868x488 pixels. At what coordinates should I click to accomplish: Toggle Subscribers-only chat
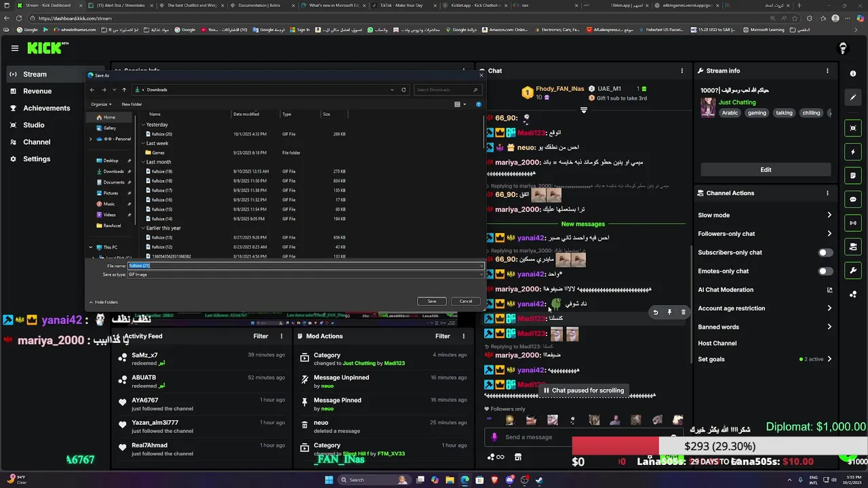pyautogui.click(x=825, y=252)
